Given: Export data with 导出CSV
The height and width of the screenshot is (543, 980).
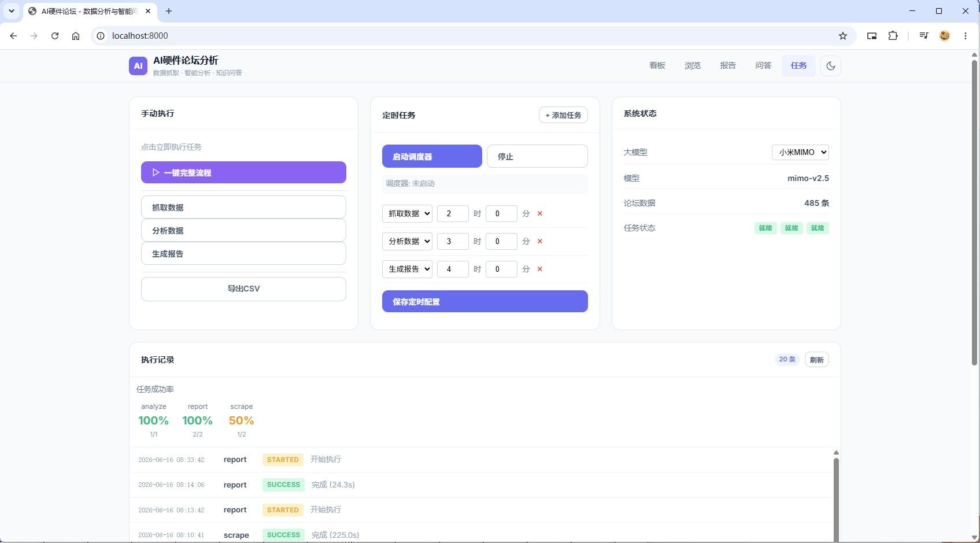Looking at the screenshot, I should (x=243, y=289).
